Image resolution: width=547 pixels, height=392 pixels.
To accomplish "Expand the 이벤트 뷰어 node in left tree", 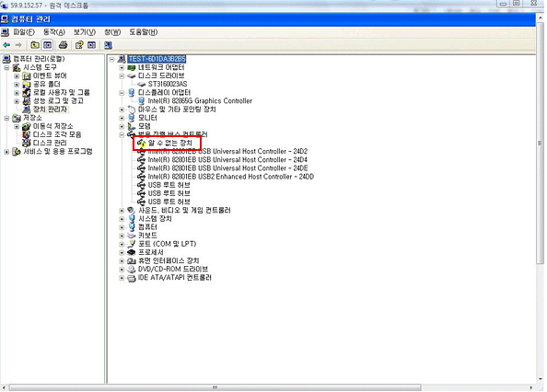I will (16, 75).
